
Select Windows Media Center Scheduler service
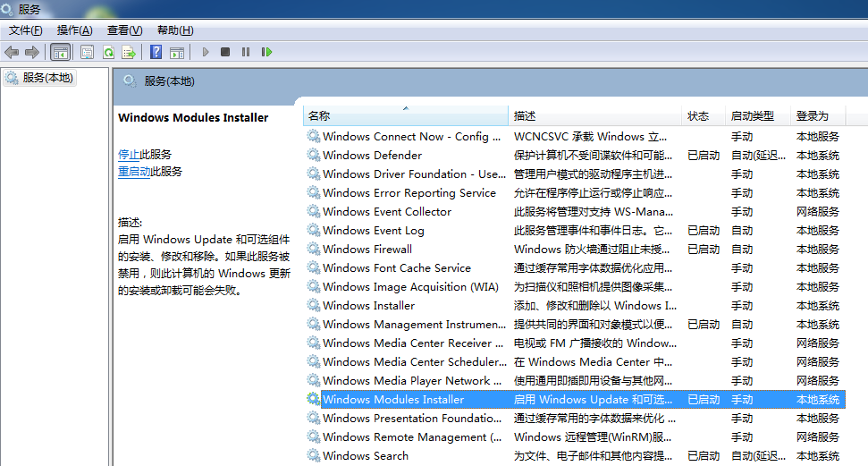click(415, 362)
